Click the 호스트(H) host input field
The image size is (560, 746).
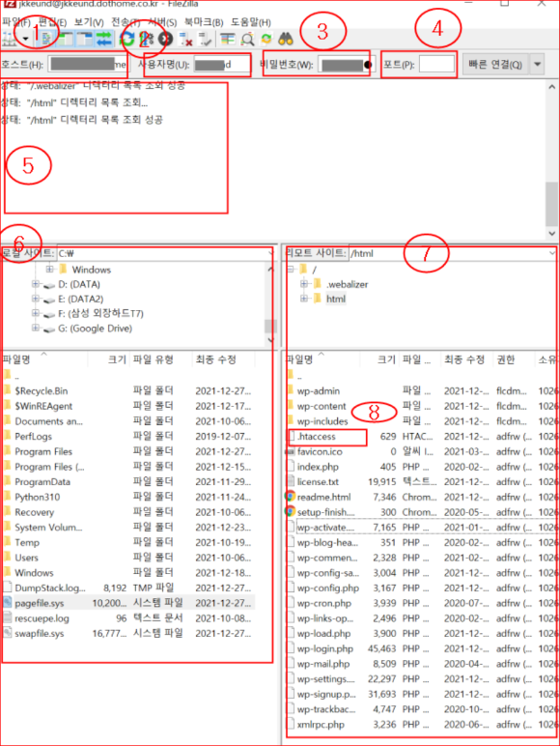[87, 64]
